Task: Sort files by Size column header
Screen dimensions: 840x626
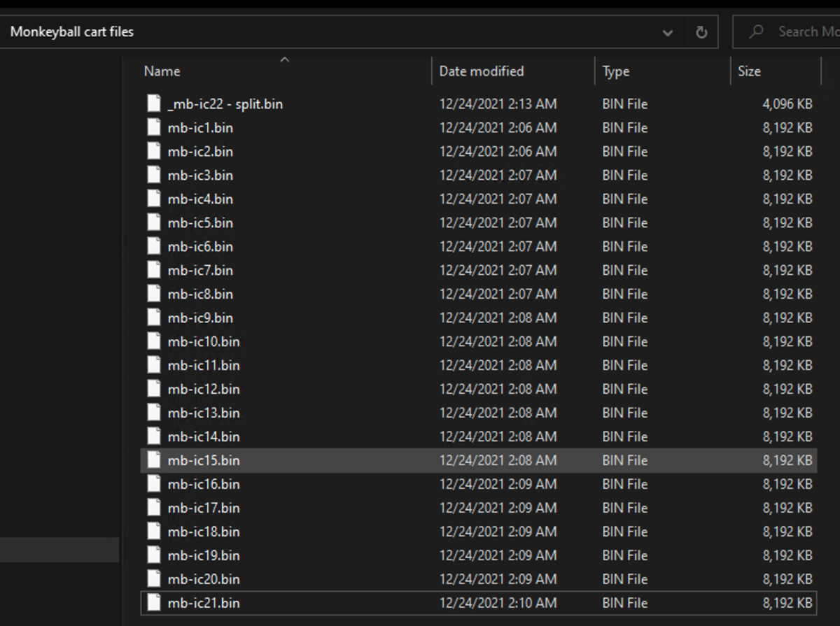Action: pyautogui.click(x=749, y=71)
